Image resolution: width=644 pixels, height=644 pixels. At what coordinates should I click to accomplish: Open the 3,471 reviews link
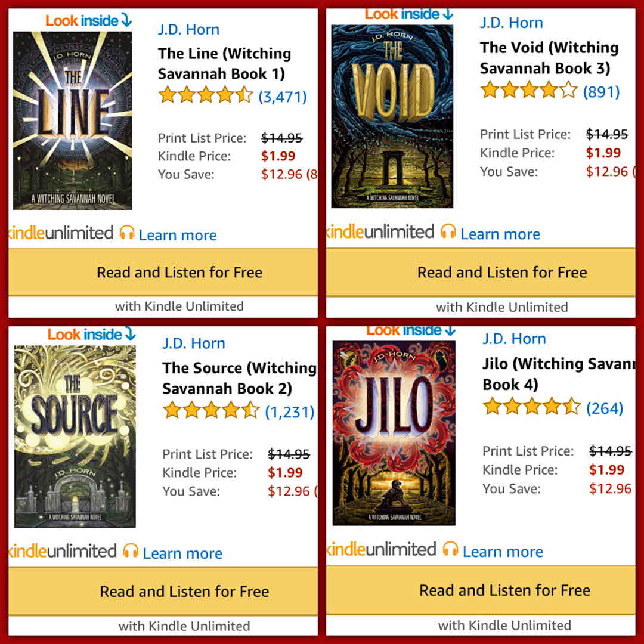pyautogui.click(x=283, y=97)
